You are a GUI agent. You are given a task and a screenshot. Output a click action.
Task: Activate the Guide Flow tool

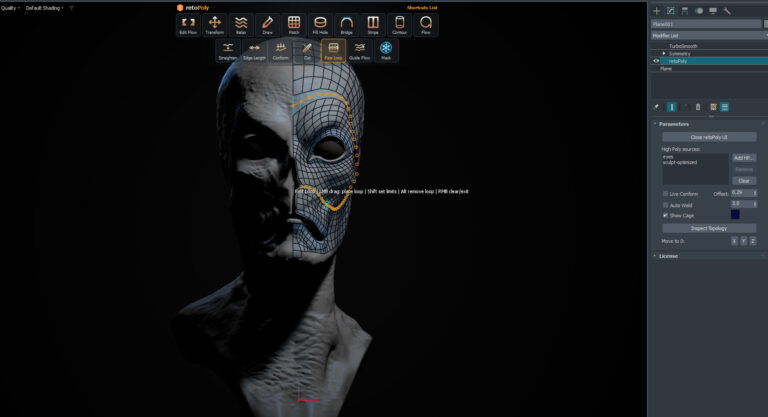[x=360, y=50]
